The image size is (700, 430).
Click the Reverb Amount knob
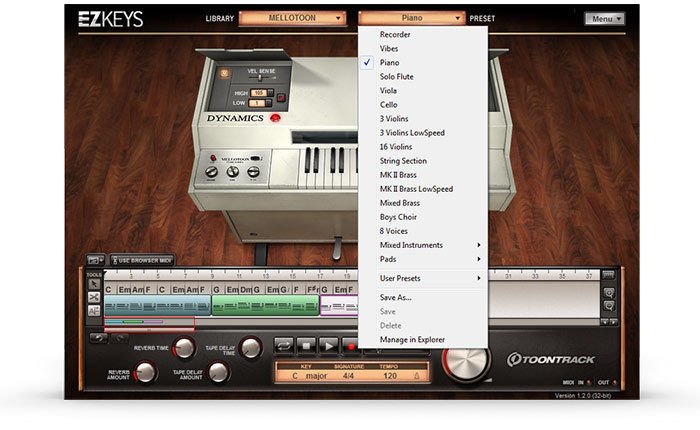(x=146, y=372)
